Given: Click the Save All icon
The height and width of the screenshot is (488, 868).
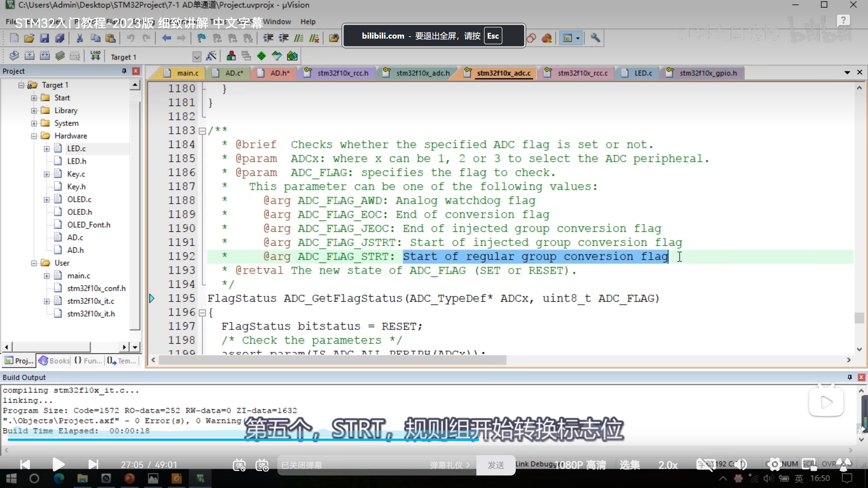Looking at the screenshot, I should coord(60,38).
